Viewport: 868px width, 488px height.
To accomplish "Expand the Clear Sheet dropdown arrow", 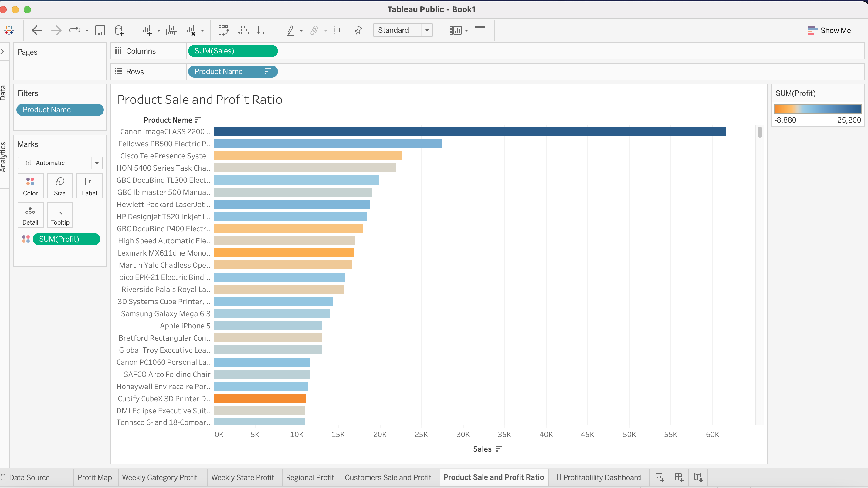I will [202, 31].
